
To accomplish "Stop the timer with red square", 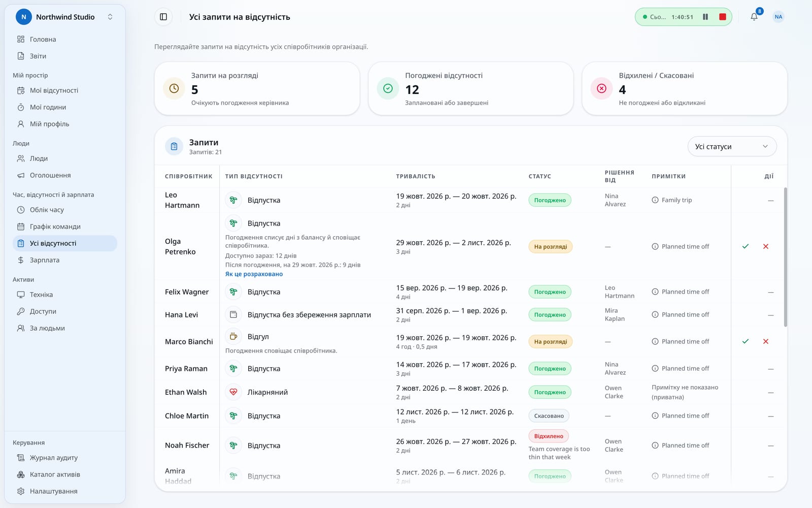I will pos(722,17).
